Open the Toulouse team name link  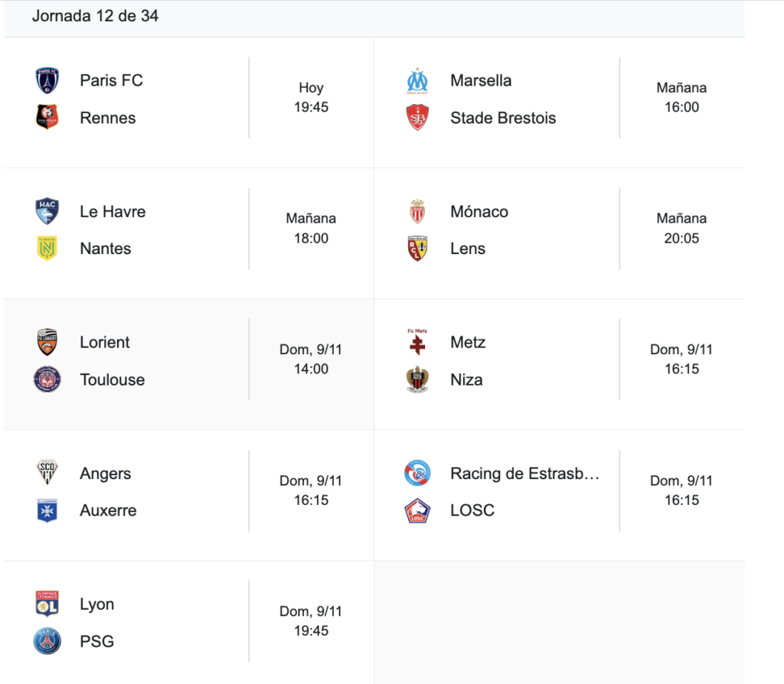112,379
